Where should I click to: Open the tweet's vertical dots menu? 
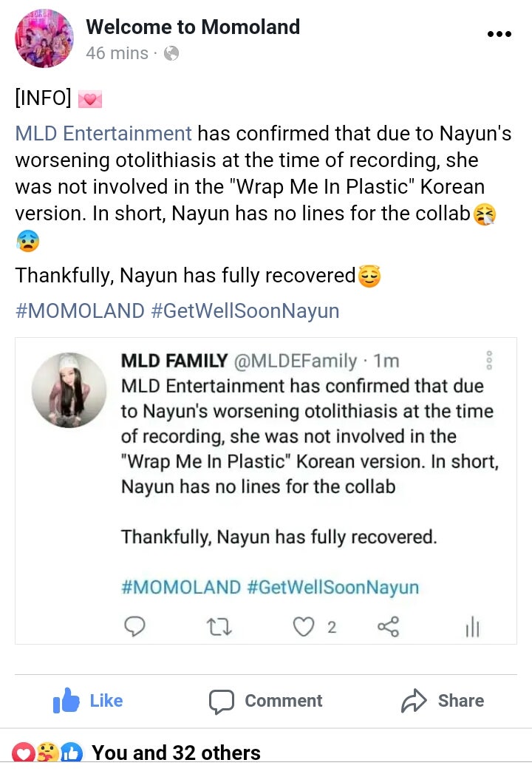click(488, 360)
